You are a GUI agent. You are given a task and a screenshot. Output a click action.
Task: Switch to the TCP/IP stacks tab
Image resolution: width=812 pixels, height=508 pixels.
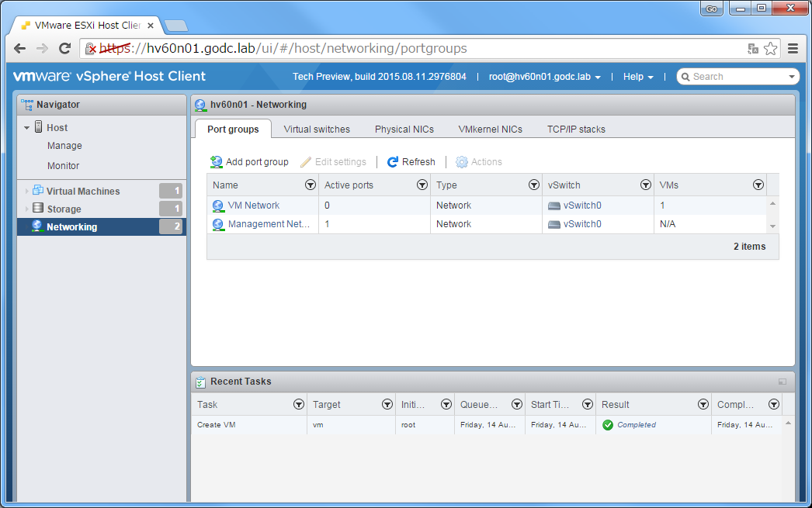pos(576,130)
